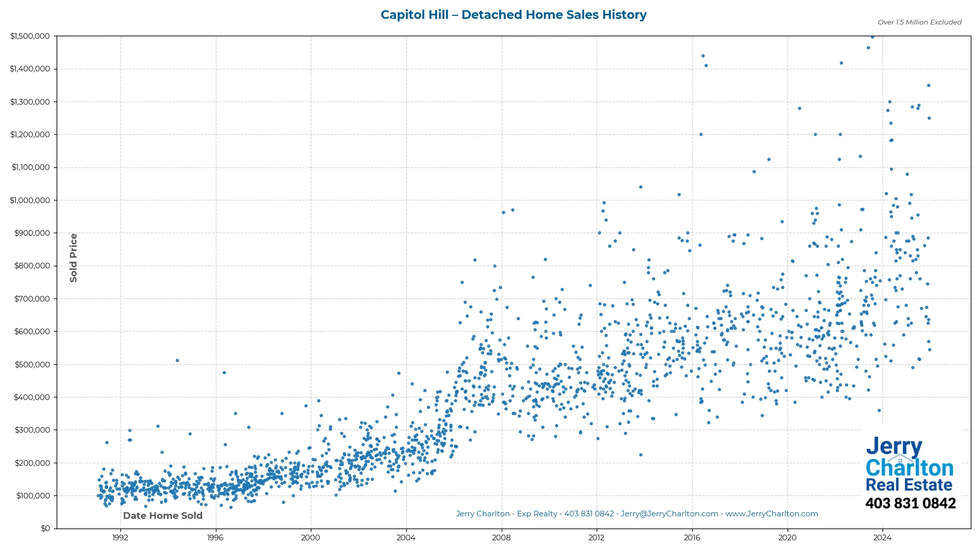
Task: Select the 2024 year label
Action: click(883, 538)
